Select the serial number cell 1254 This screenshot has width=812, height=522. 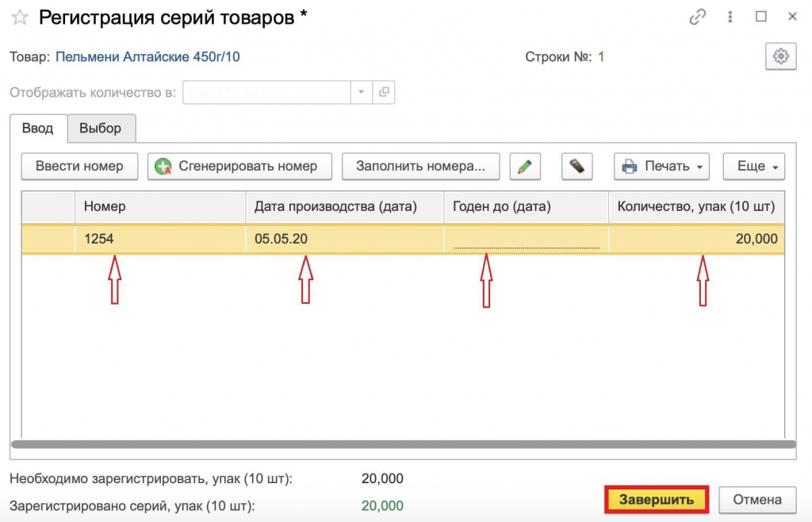click(160, 239)
